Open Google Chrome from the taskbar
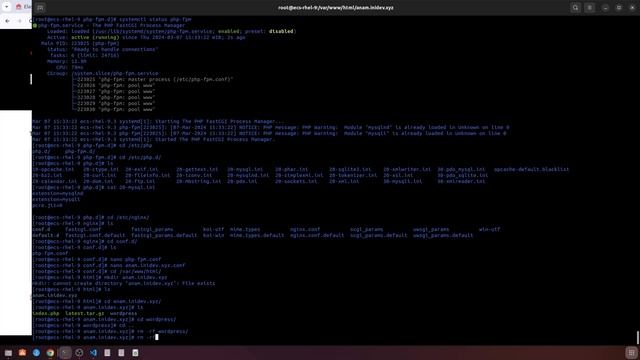The height and width of the screenshot is (360, 640). [x=50, y=353]
